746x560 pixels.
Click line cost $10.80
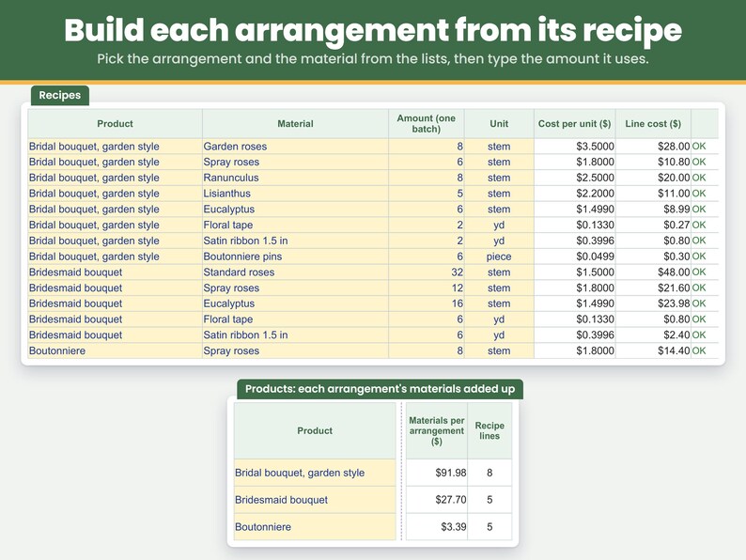click(x=653, y=163)
